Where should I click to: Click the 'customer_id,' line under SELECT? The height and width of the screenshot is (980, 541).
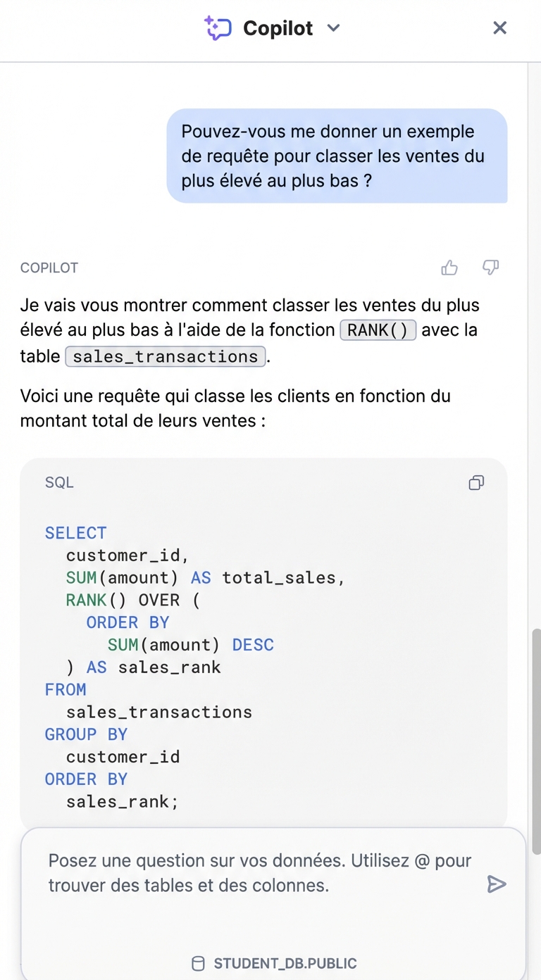128,555
